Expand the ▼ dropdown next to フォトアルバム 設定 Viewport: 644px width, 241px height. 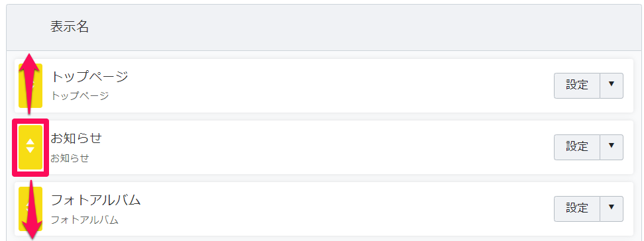click(x=612, y=209)
